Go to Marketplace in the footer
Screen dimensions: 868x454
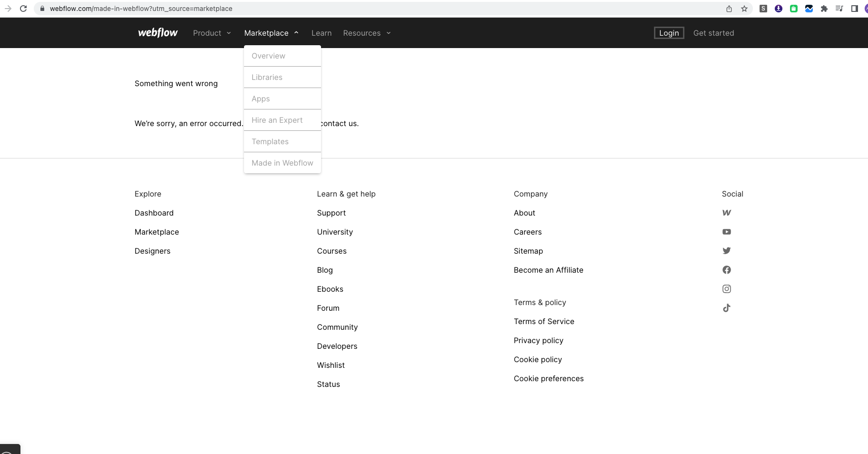coord(157,232)
